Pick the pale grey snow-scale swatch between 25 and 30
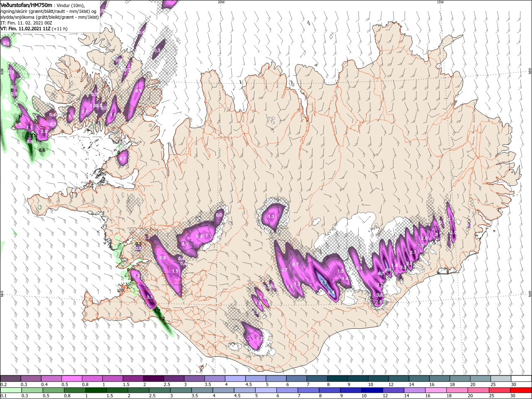This screenshot has height=399, width=532. 500,379
